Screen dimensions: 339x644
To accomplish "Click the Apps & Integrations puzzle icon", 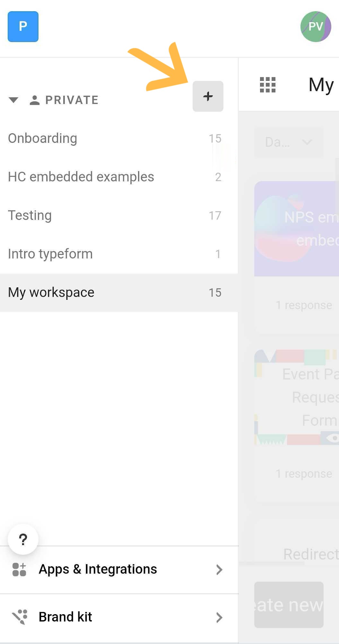I will pos(19,570).
